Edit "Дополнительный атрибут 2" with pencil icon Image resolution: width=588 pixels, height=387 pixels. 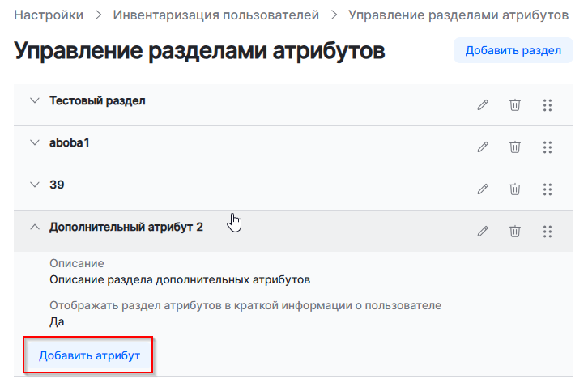pos(483,231)
